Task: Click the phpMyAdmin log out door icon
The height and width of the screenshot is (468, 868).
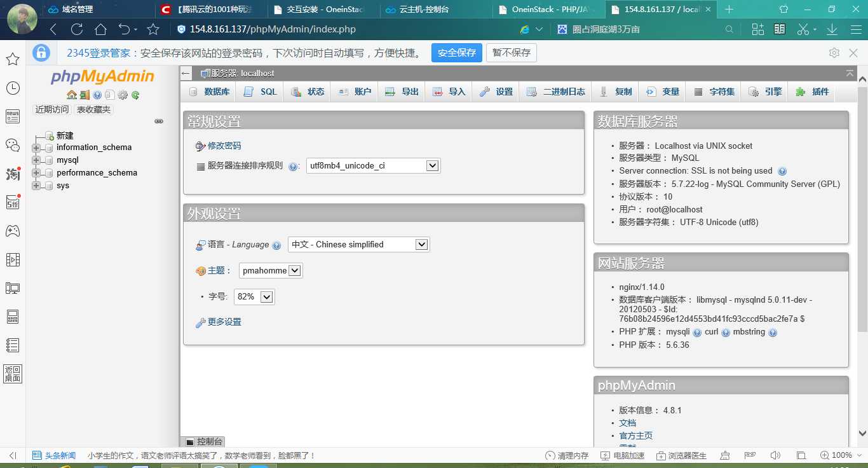Action: point(85,95)
